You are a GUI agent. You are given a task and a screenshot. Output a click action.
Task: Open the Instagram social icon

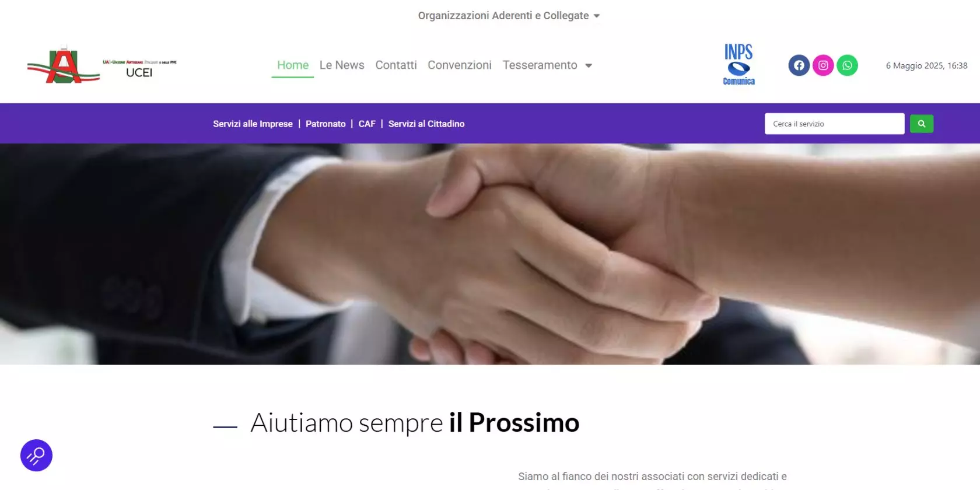(823, 65)
